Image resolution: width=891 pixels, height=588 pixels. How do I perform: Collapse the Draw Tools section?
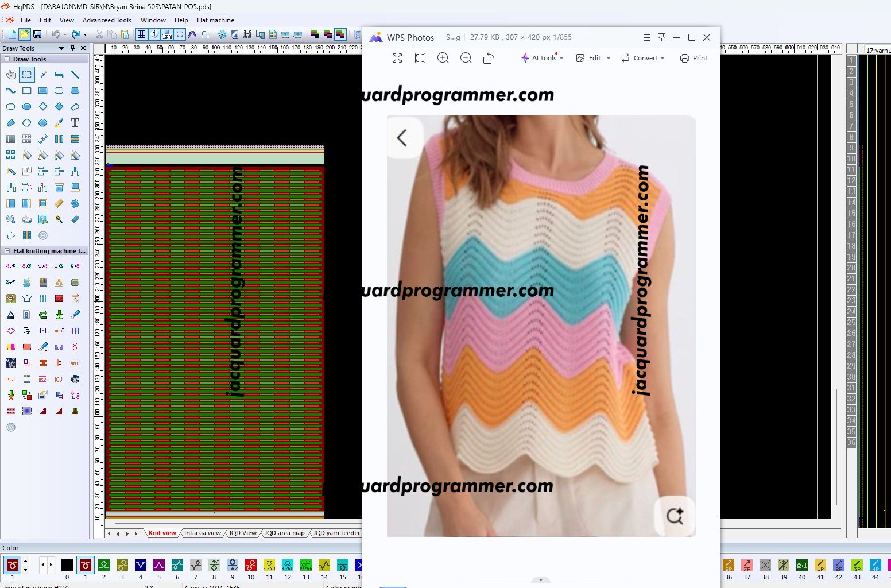click(x=7, y=59)
